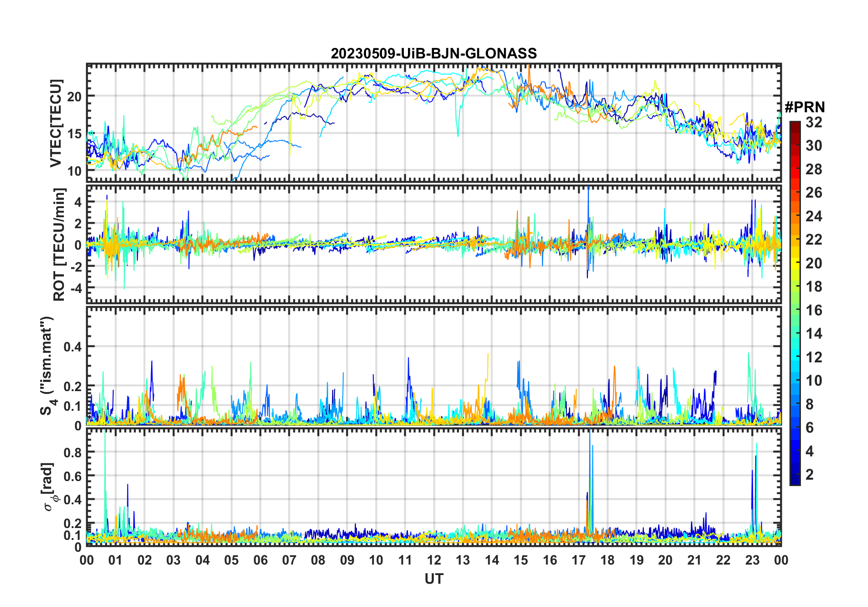Click the UT x-axis label
This screenshot has width=868, height=607.
tap(434, 579)
